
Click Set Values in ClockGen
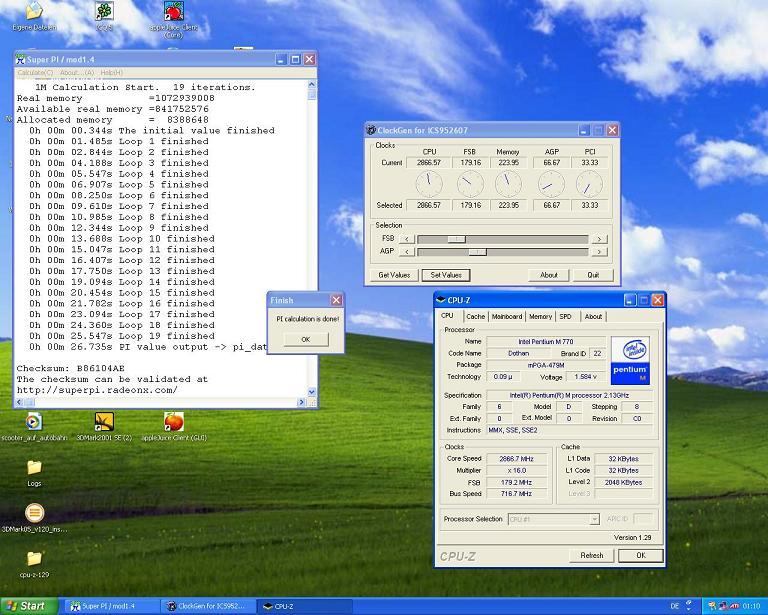446,275
